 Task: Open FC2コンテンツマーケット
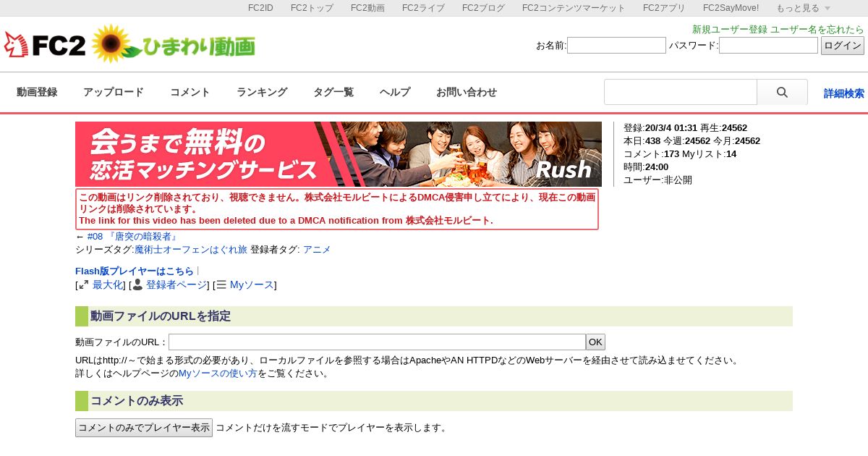click(574, 8)
